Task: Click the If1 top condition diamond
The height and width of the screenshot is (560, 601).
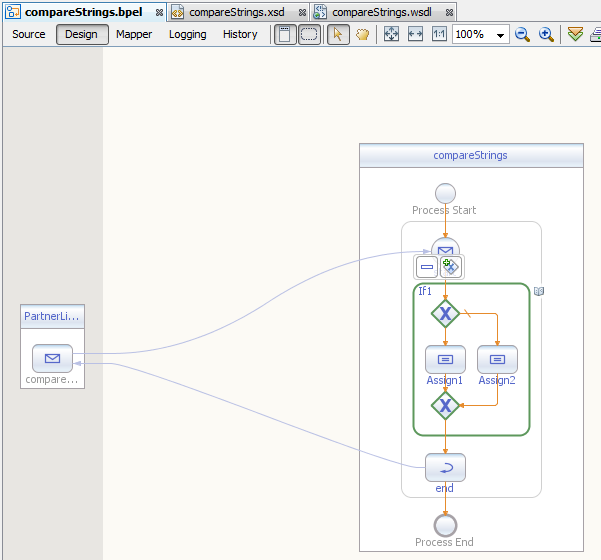Action: 445,314
